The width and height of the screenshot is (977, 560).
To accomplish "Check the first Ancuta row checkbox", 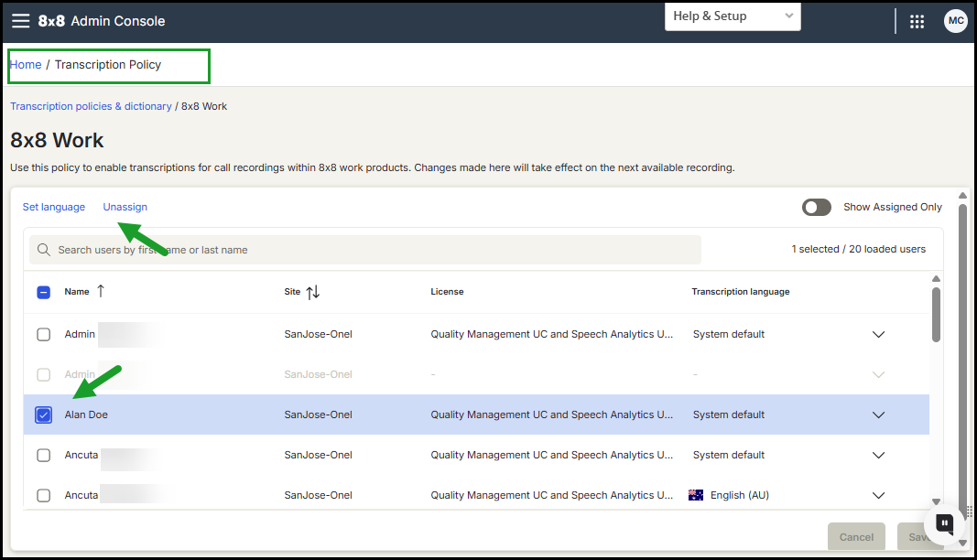I will point(44,456).
